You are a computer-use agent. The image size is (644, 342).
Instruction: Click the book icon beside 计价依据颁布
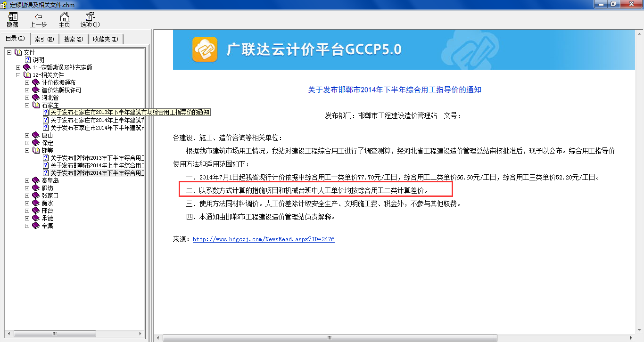(36, 82)
